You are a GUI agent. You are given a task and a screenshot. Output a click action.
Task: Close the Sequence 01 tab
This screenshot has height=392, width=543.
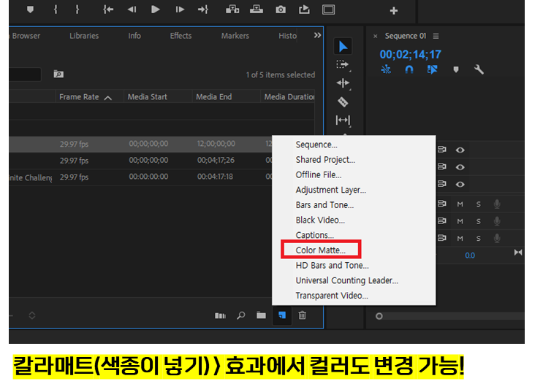pos(375,36)
